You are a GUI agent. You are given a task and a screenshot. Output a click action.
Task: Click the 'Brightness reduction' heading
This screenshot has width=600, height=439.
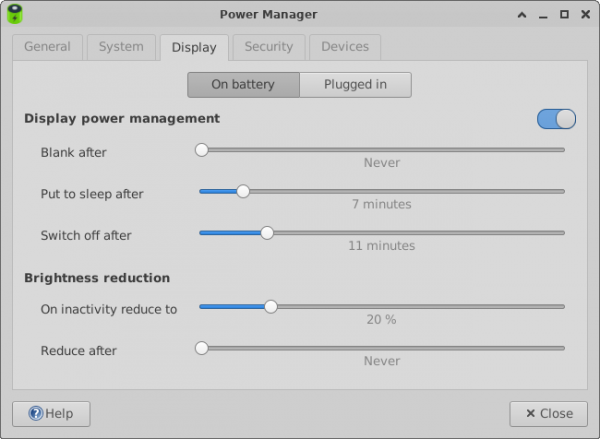pyautogui.click(x=97, y=278)
